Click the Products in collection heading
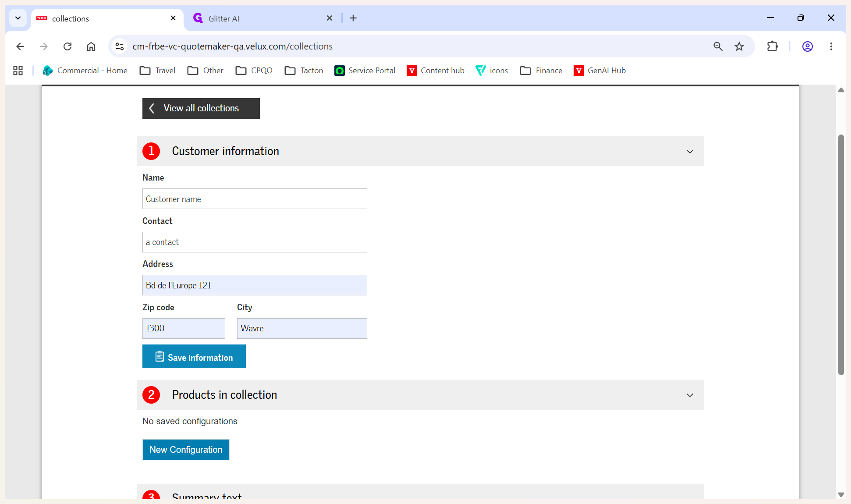 click(224, 395)
